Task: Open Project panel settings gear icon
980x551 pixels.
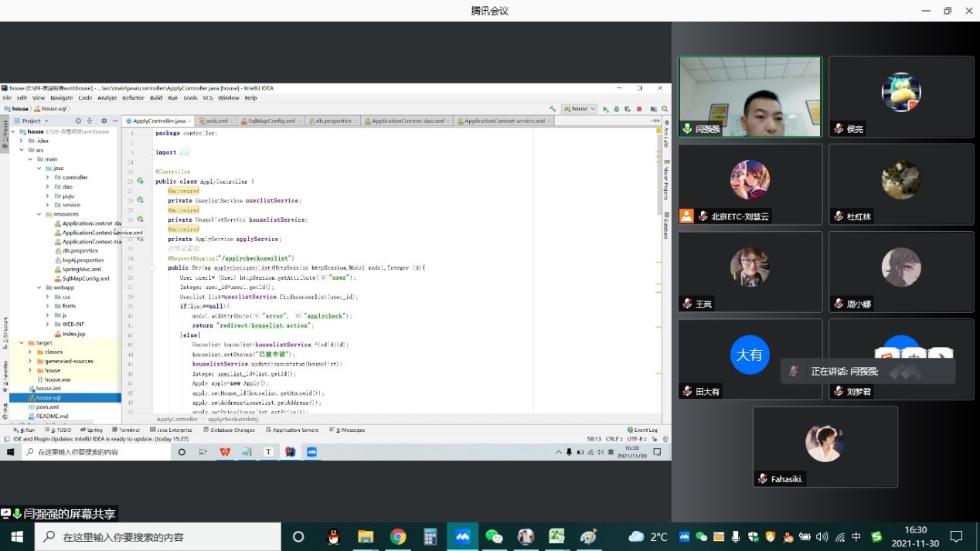Action: [x=104, y=121]
